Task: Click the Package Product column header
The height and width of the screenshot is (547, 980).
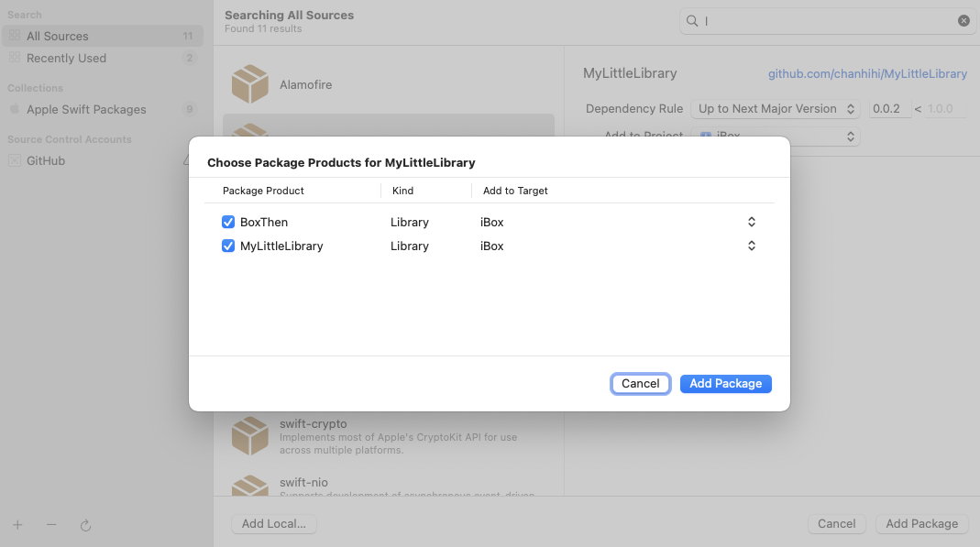Action: (x=263, y=191)
